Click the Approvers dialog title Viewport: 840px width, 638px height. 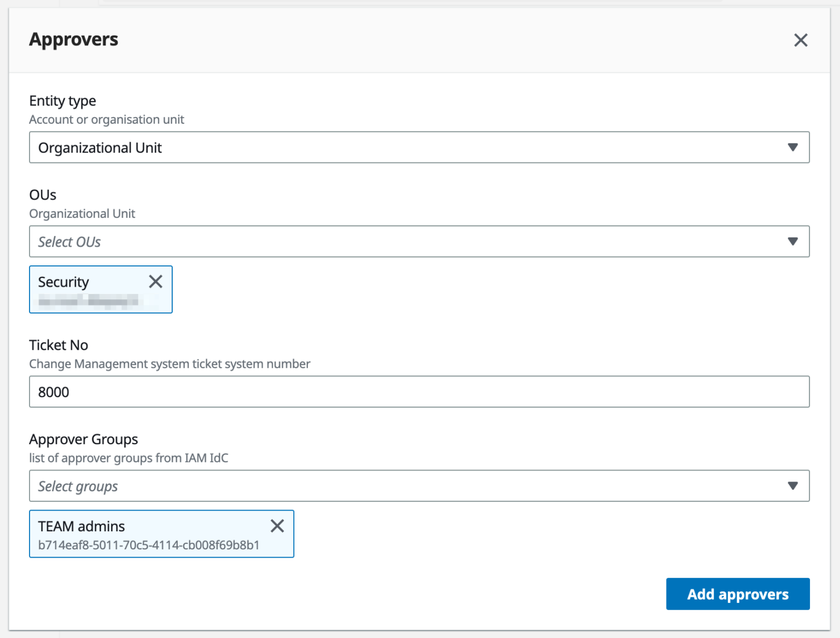pyautogui.click(x=74, y=39)
